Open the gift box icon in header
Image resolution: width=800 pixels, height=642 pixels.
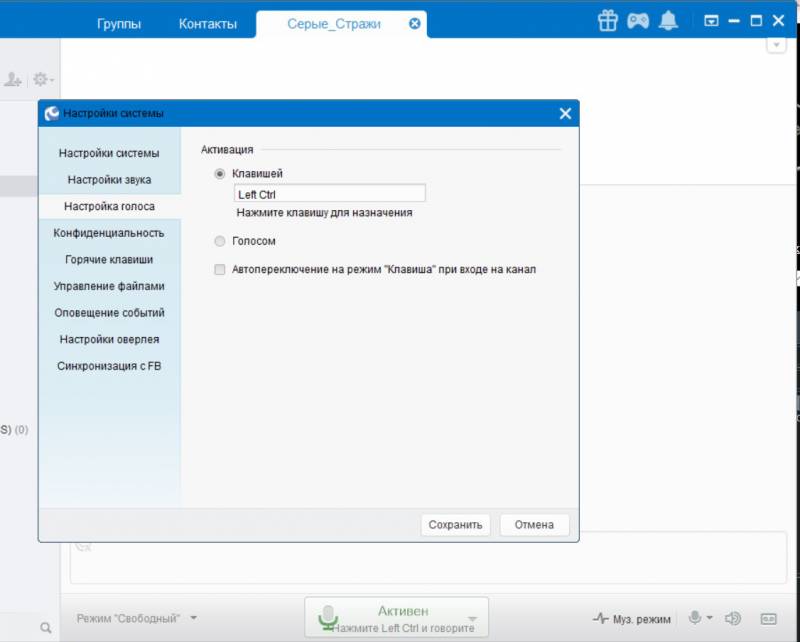click(x=608, y=21)
